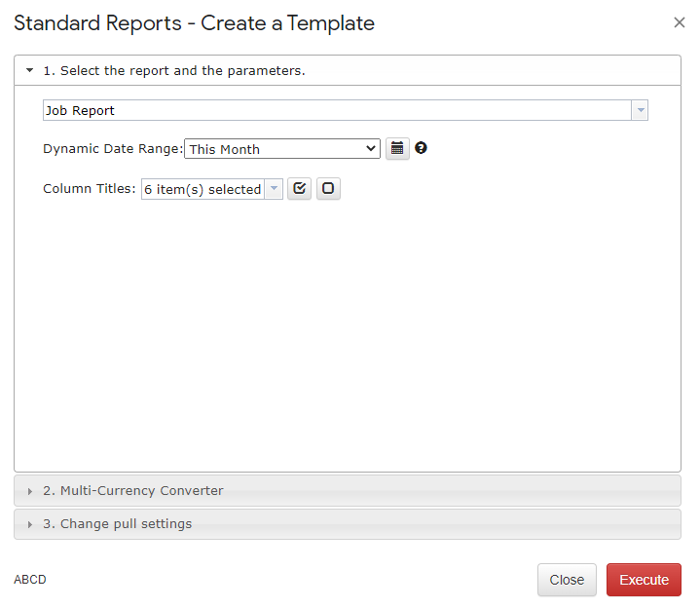Image resolution: width=700 pixels, height=608 pixels.
Task: Expand the Multi-Currency Converter section
Action: 132,491
